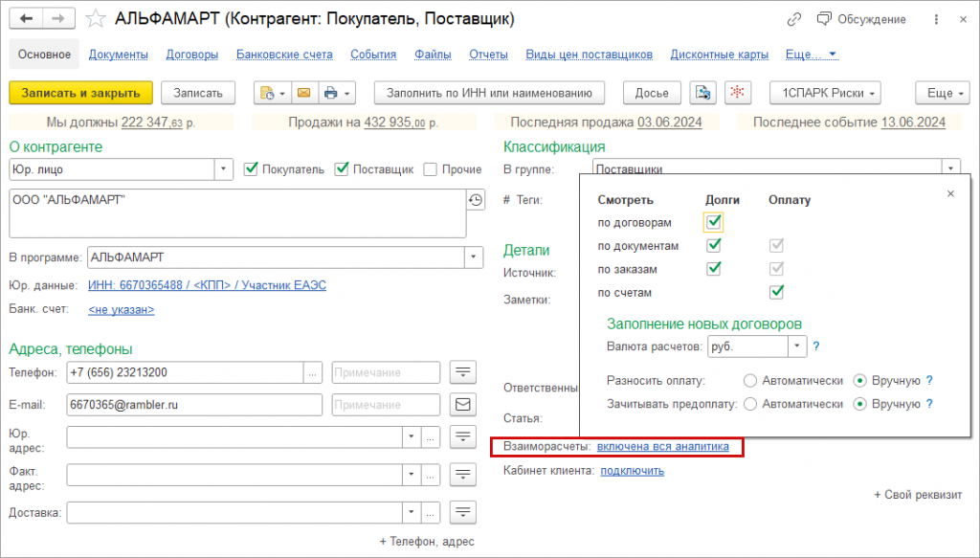Go back with the left arrow
Image resolution: width=980 pixels, height=558 pixels.
(26, 19)
